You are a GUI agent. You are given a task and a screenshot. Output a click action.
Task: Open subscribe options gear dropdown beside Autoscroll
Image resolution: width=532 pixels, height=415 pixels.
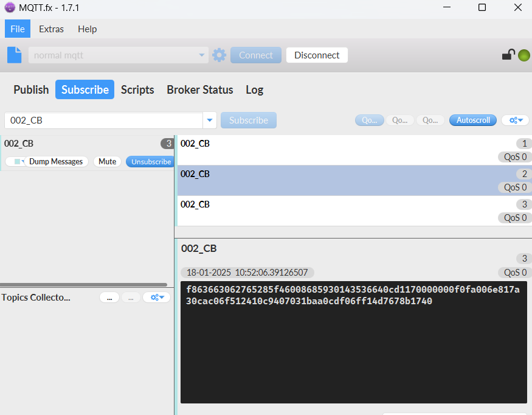(x=515, y=120)
